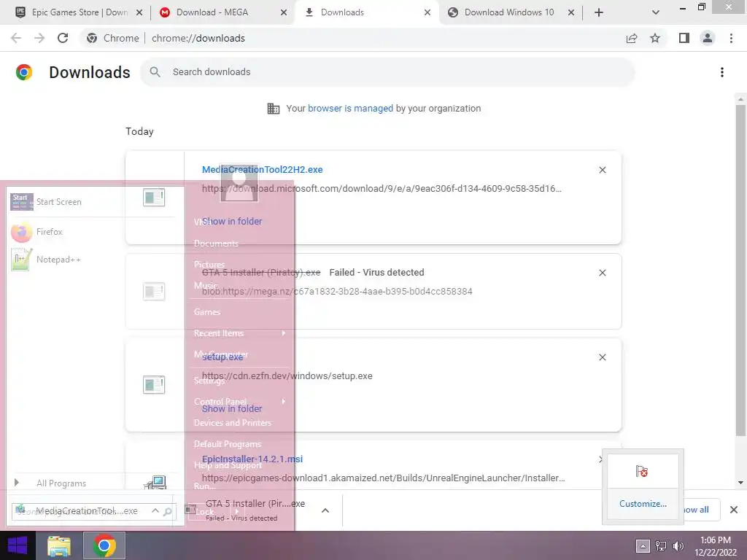Click the setup.exe file icon

[154, 385]
